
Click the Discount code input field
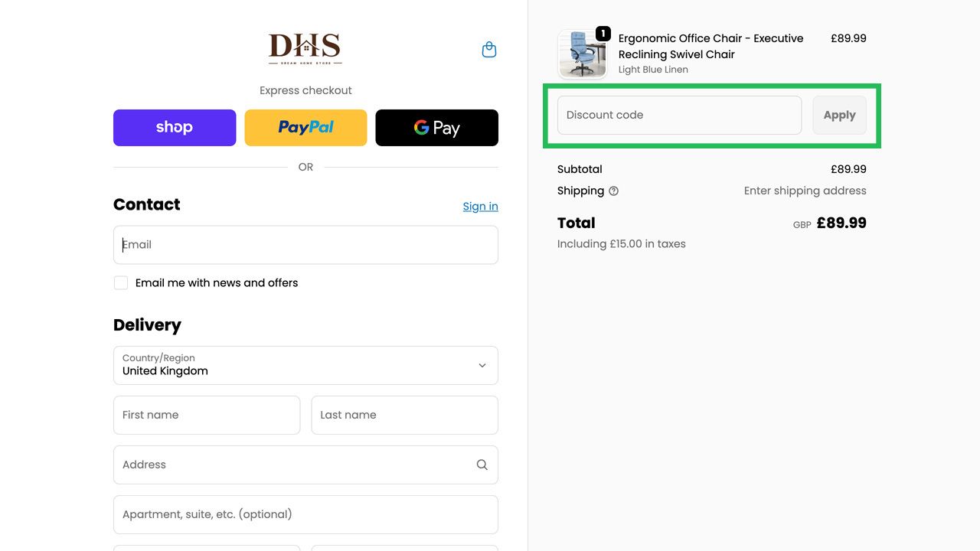click(678, 115)
